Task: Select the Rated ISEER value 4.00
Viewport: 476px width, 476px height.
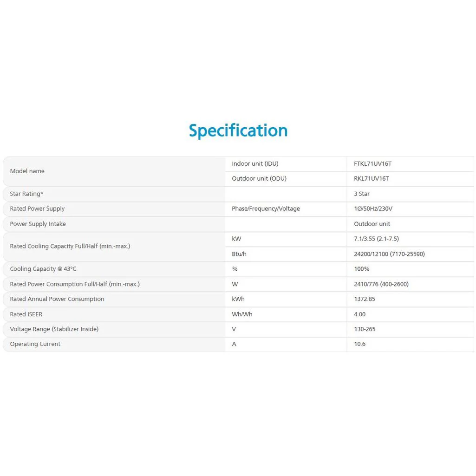Action: 359,314
